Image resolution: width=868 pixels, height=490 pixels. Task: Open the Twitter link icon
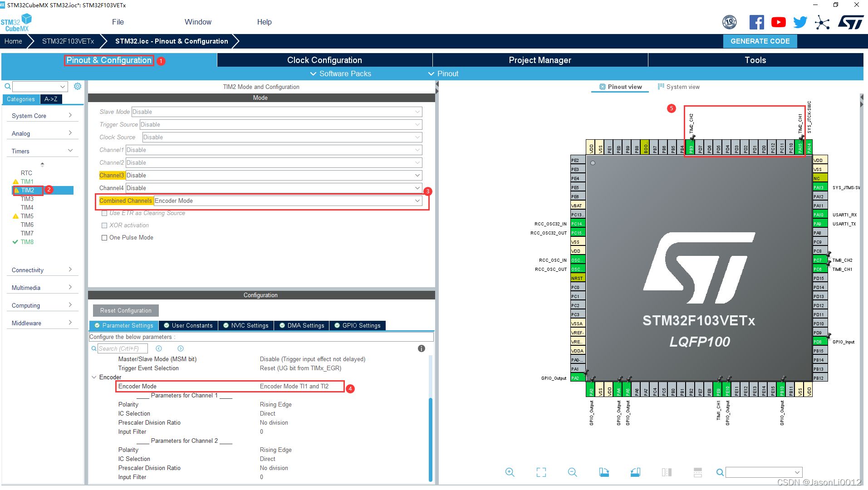coord(800,22)
